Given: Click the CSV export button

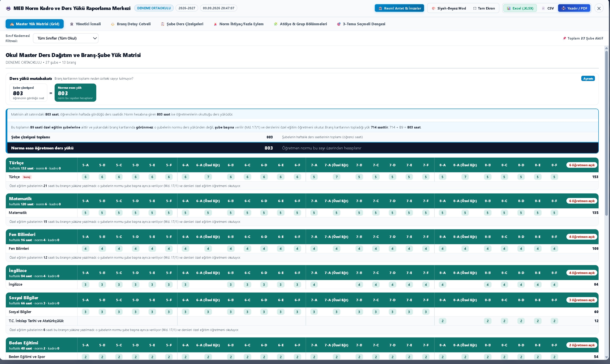Looking at the screenshot, I should point(547,8).
